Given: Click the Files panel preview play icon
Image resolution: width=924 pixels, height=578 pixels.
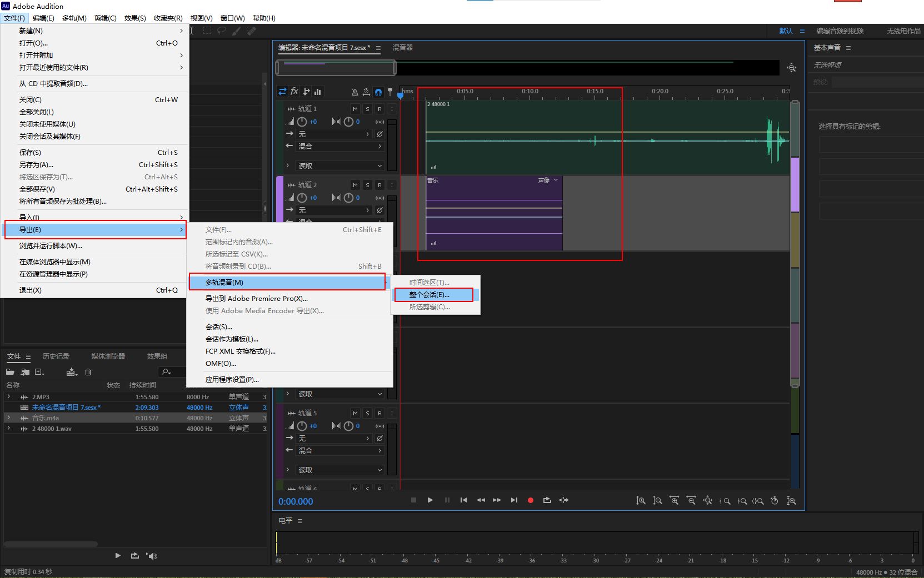Looking at the screenshot, I should click(118, 555).
